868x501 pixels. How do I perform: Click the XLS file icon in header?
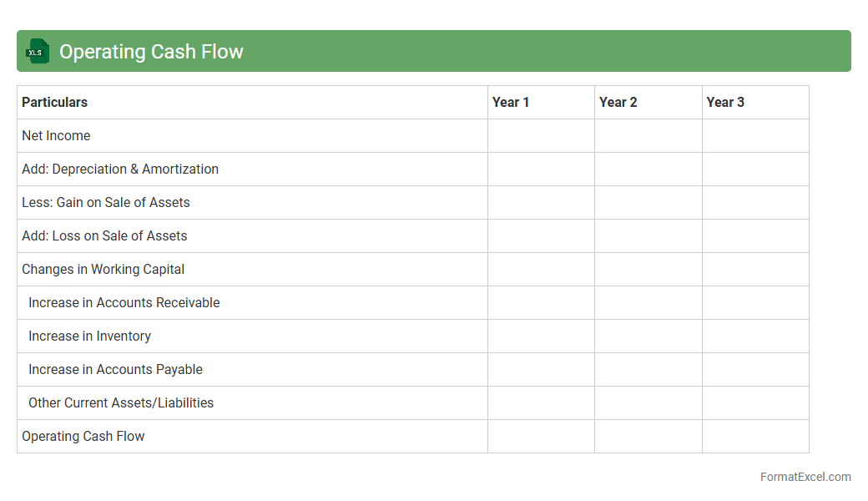tap(38, 51)
